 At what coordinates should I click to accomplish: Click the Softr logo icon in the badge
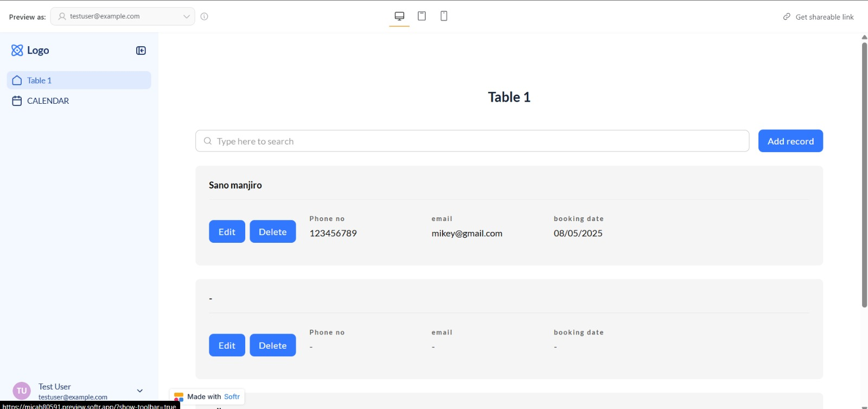(x=178, y=397)
